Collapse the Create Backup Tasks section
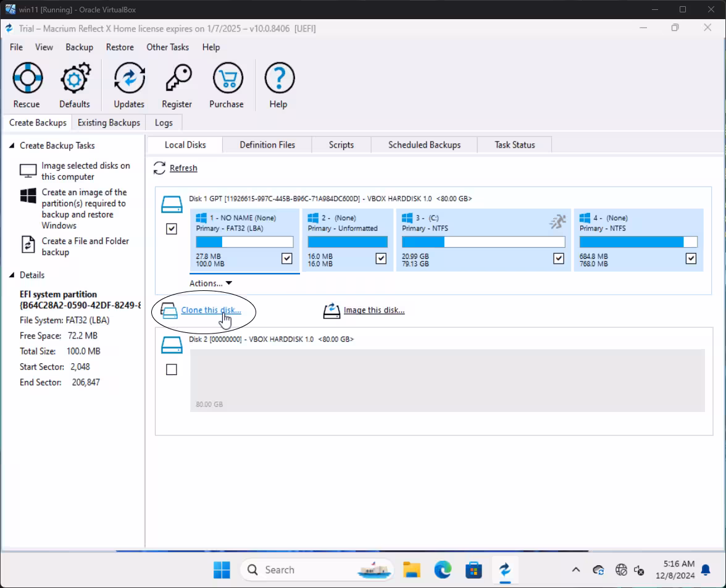The image size is (726, 588). point(12,146)
